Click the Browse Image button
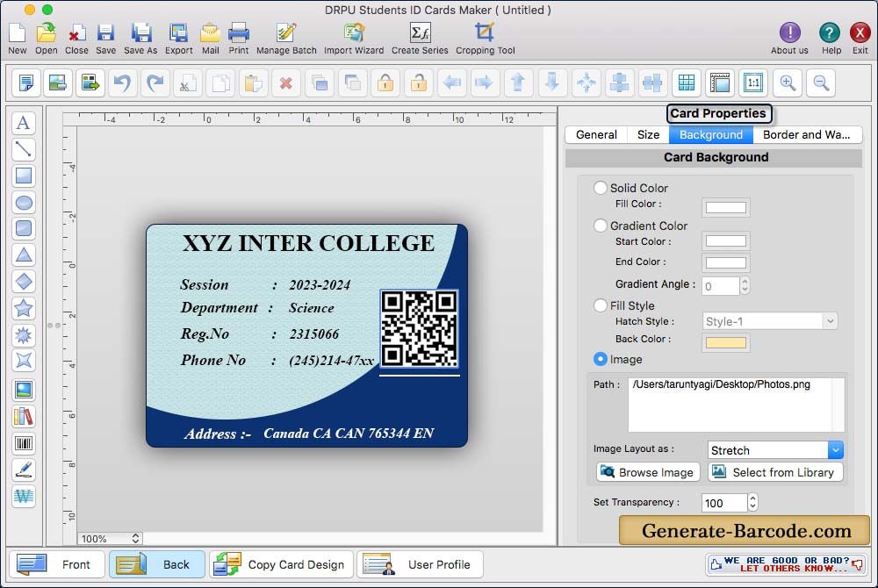The image size is (878, 588). click(648, 472)
